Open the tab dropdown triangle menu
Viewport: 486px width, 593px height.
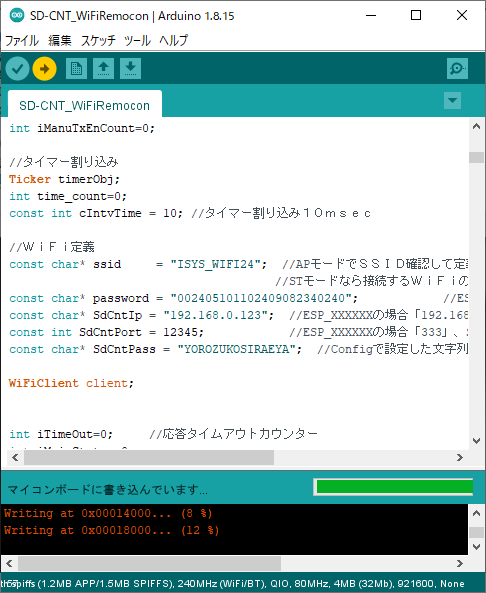coord(452,101)
